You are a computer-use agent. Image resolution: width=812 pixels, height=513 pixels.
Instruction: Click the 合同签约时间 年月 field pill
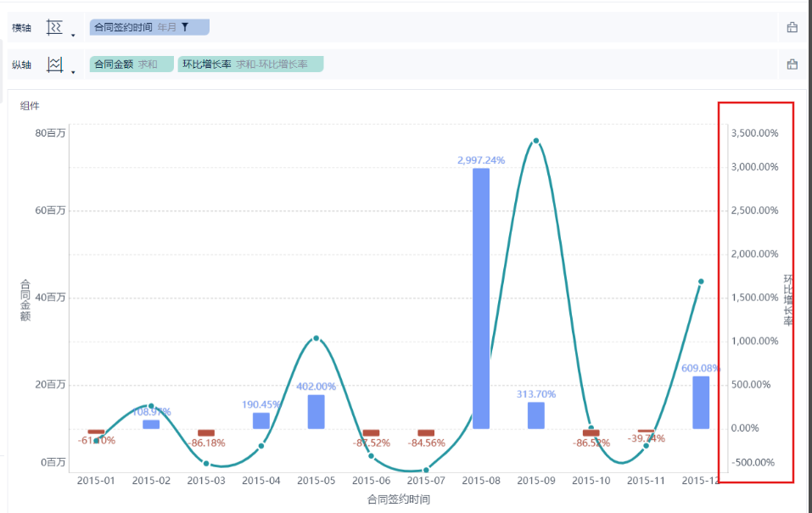(149, 27)
